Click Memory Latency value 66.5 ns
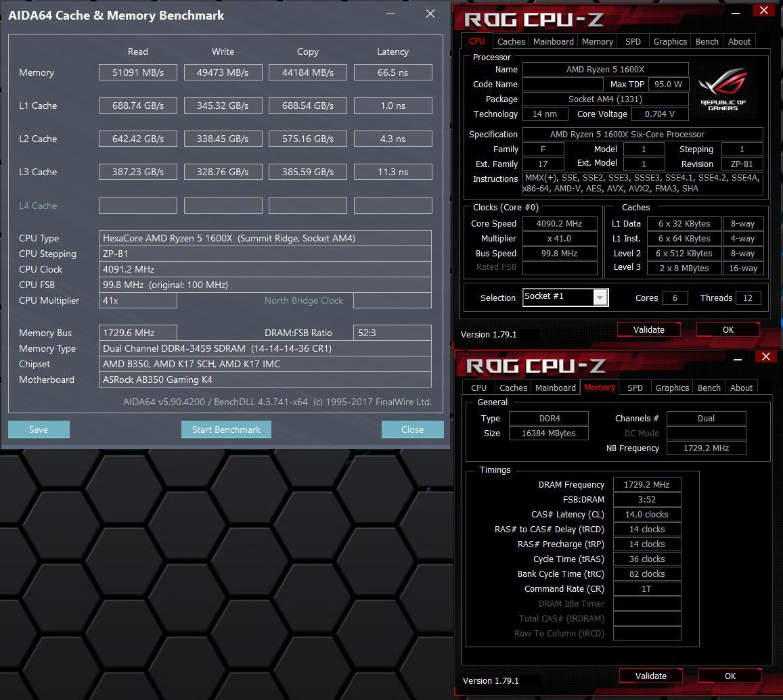 [x=393, y=72]
